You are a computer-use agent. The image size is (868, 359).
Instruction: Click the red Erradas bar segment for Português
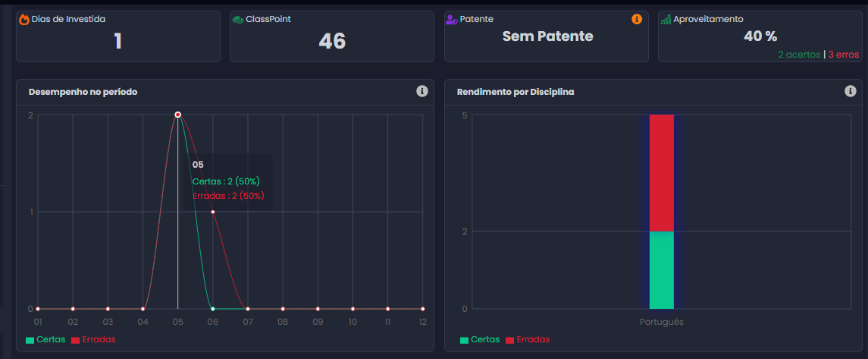click(x=662, y=173)
